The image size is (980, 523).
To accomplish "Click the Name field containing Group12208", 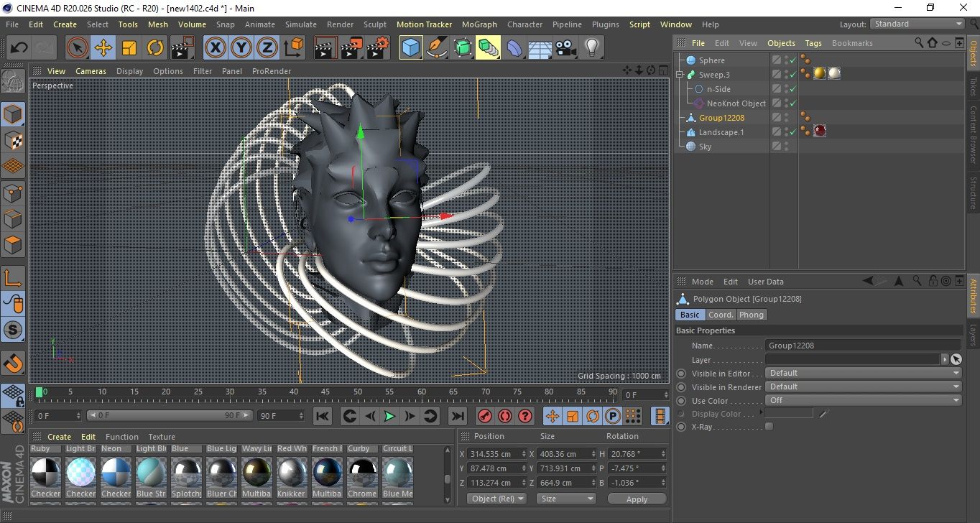I will pyautogui.click(x=863, y=346).
